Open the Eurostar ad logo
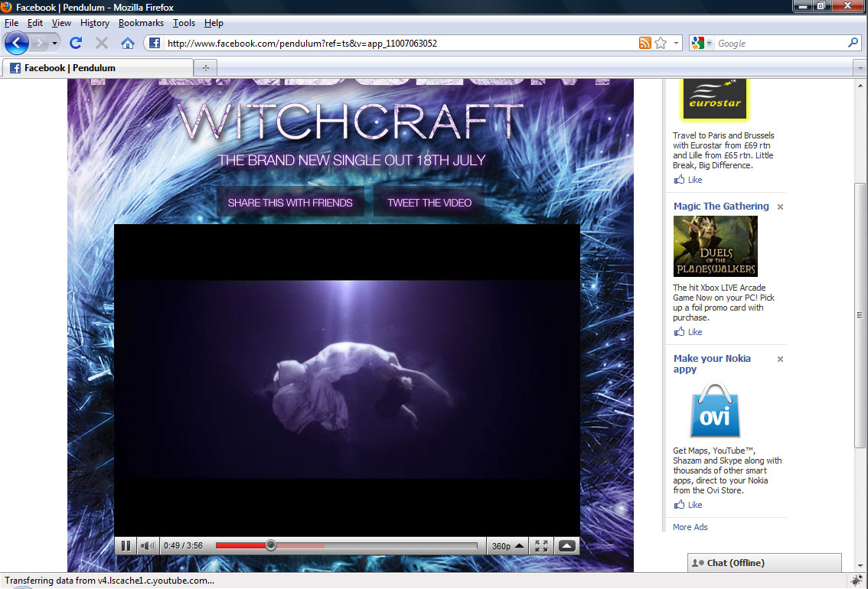The height and width of the screenshot is (589, 868). [x=715, y=99]
